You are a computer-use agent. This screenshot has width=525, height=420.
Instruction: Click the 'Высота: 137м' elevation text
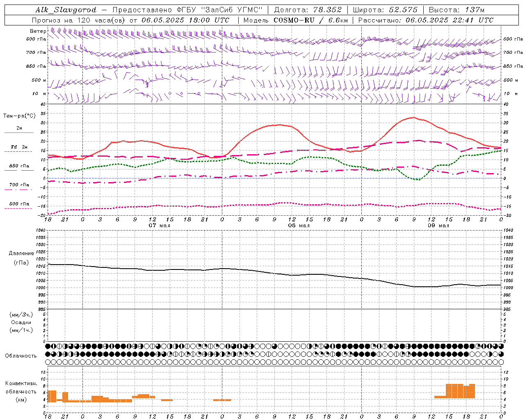click(x=457, y=10)
